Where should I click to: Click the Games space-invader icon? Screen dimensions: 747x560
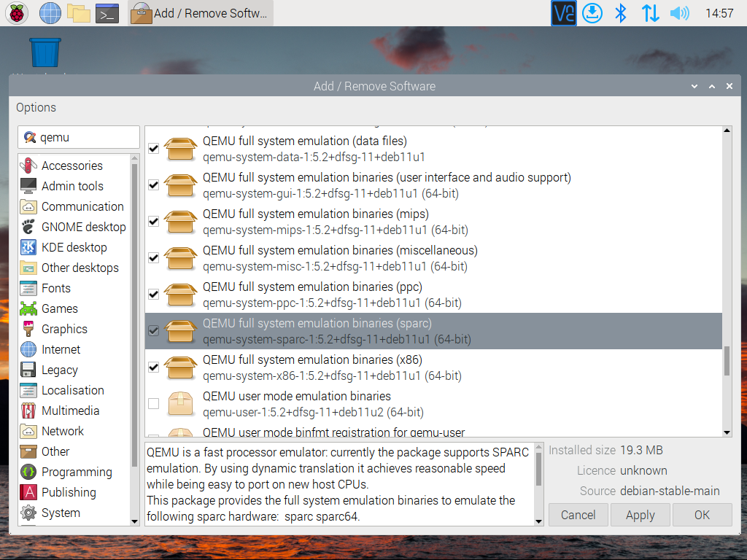tap(28, 309)
